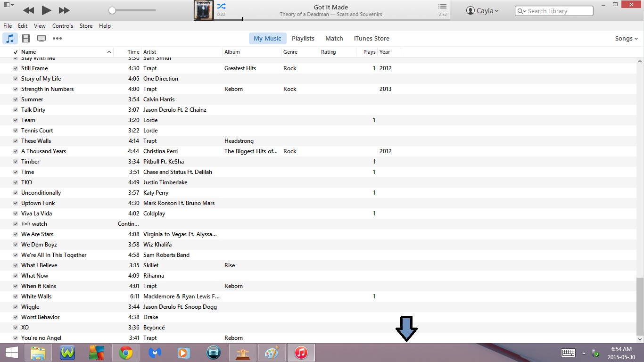
Task: Click the scrollbar down arrow
Action: point(640,339)
